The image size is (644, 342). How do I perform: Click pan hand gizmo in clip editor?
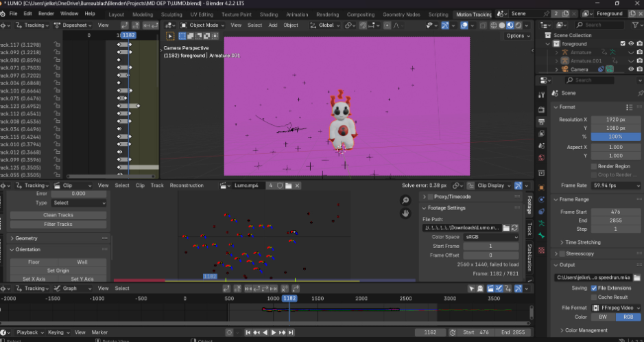tap(405, 214)
